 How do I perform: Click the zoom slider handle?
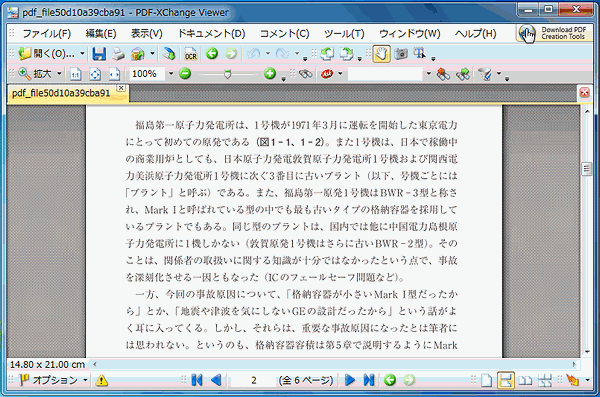point(228,74)
